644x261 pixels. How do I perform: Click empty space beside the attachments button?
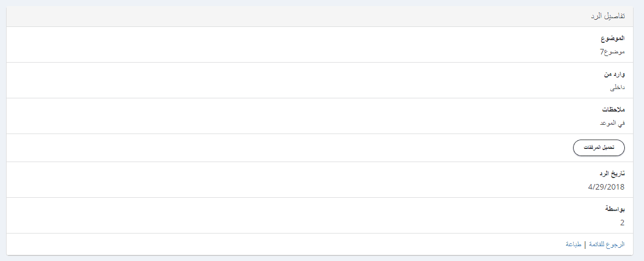pyautogui.click(x=275, y=148)
